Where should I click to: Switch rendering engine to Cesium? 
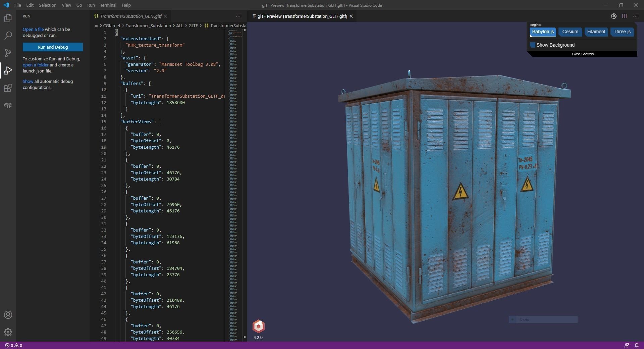(570, 32)
